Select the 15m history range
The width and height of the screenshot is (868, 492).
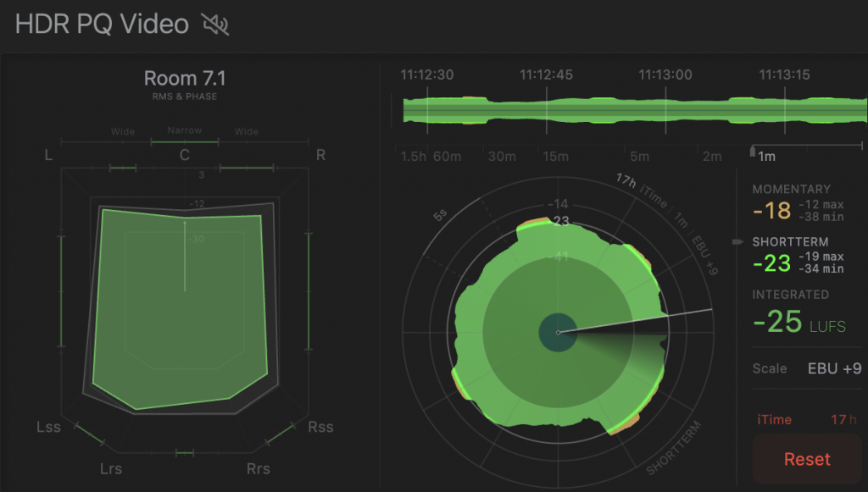pyautogui.click(x=555, y=156)
